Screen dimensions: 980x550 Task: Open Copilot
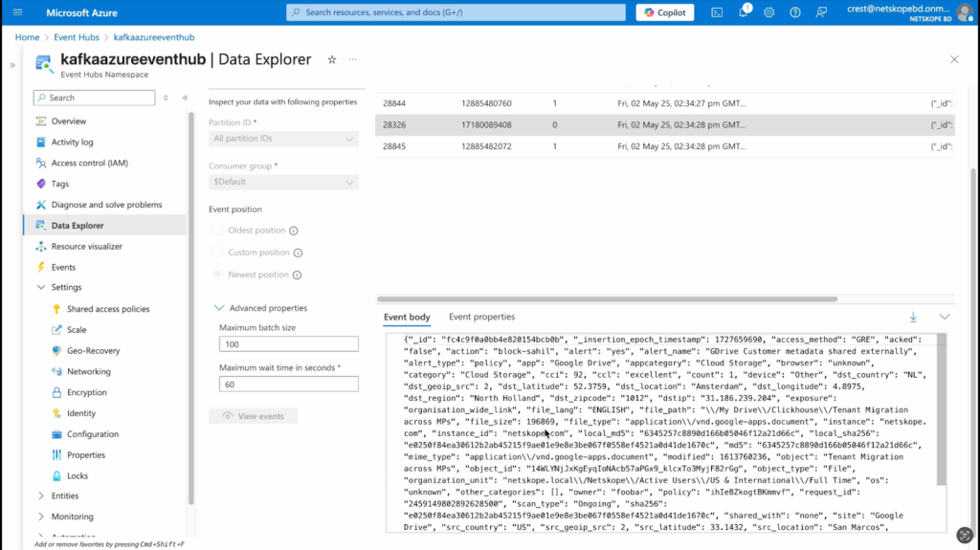tap(665, 12)
